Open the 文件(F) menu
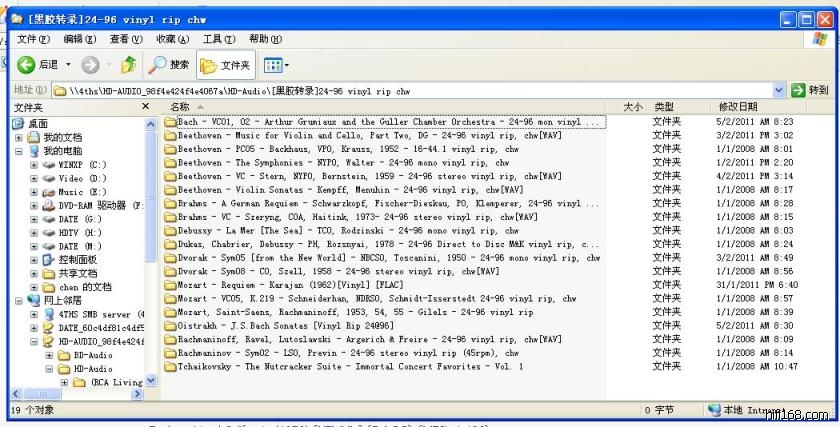Image resolution: width=840 pixels, height=427 pixels. click(33, 39)
